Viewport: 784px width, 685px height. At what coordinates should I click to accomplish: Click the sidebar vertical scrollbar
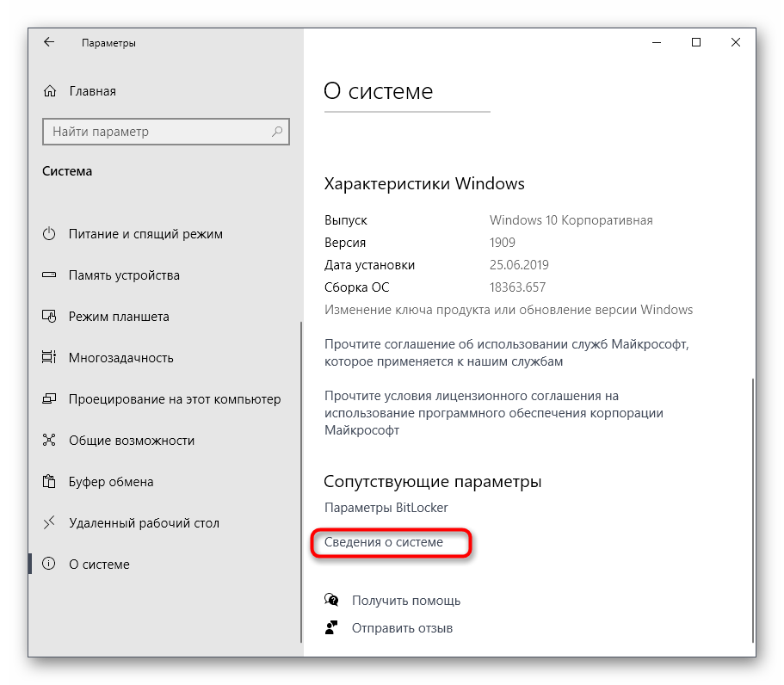301,482
